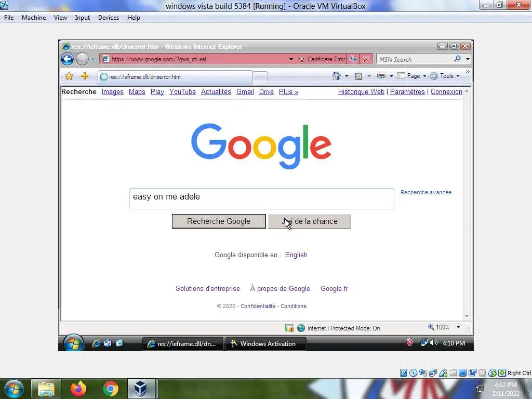Expand the Print dropdown arrow
Screen dimensions: 532x399
tap(391, 76)
